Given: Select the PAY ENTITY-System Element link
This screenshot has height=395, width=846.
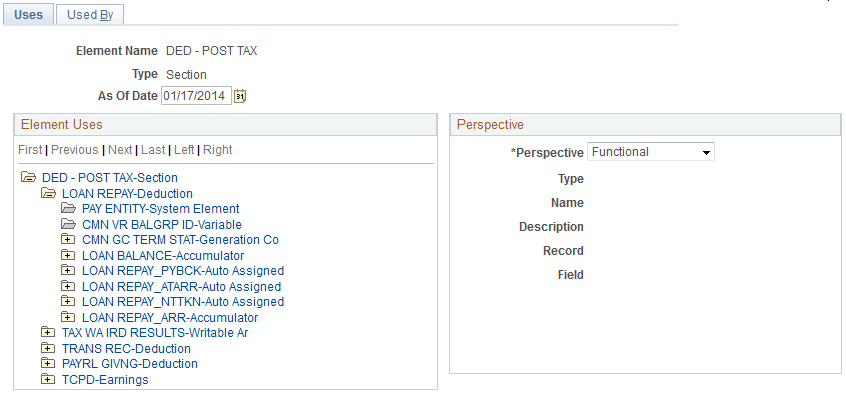Looking at the screenshot, I should pos(161,209).
